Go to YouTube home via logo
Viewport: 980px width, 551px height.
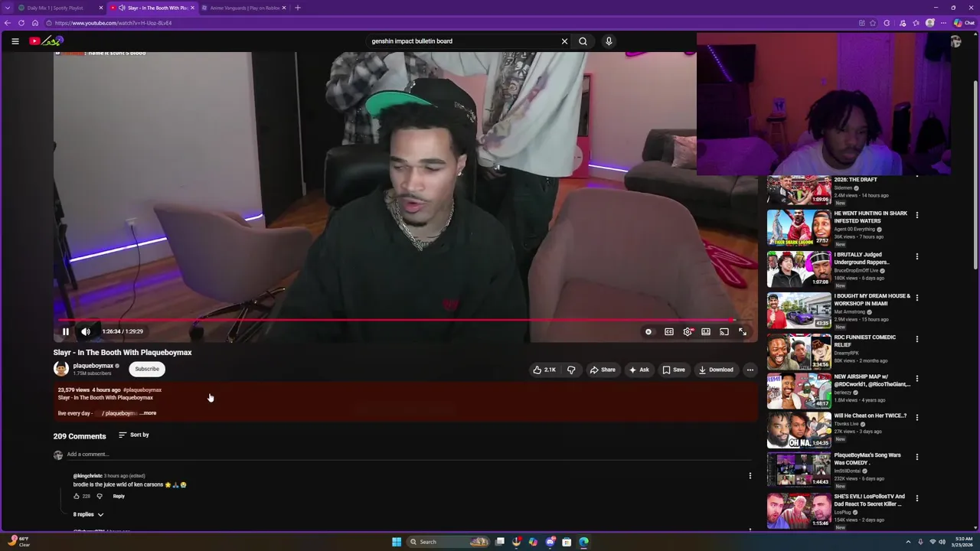46,41
